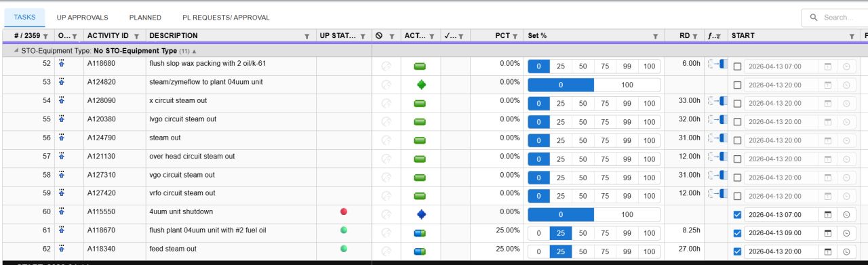868x265 pixels.
Task: Click green milestone diamond for A124820
Action: [x=421, y=85]
